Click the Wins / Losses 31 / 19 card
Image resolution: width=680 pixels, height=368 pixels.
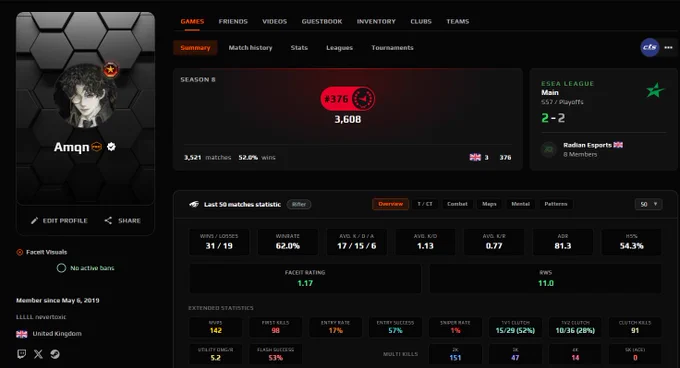tap(219, 241)
